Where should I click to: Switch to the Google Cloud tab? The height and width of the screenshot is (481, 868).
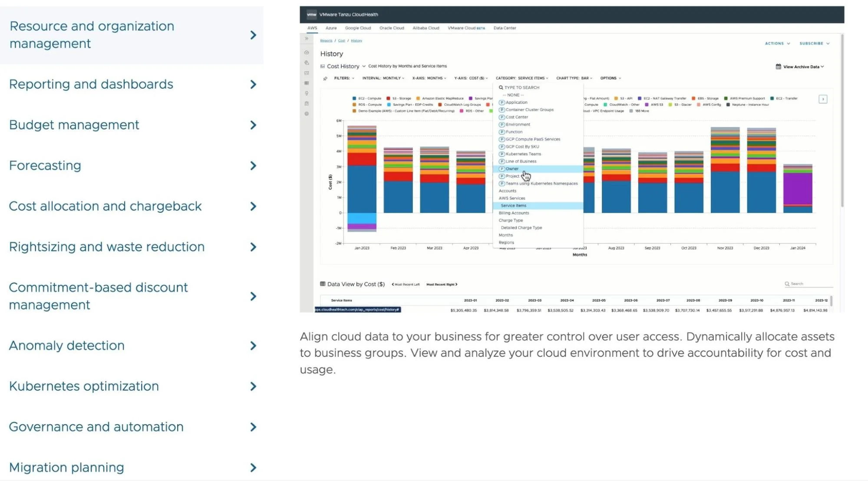click(358, 28)
